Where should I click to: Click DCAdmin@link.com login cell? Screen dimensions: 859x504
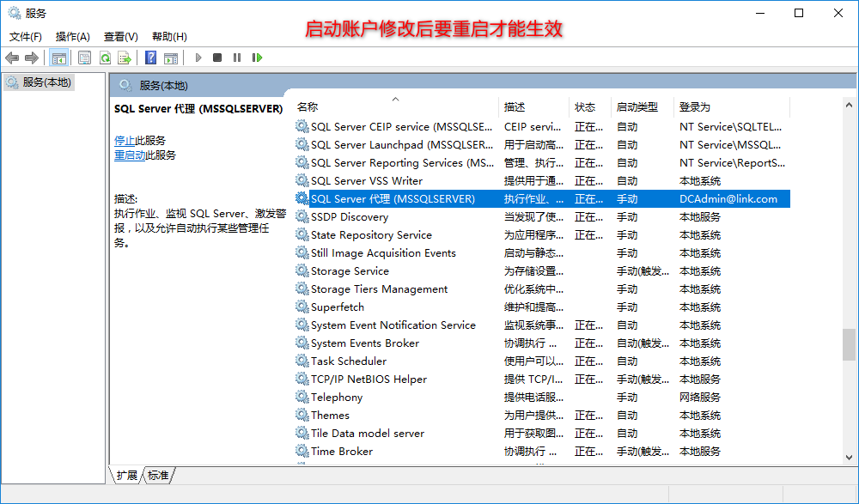coord(728,199)
